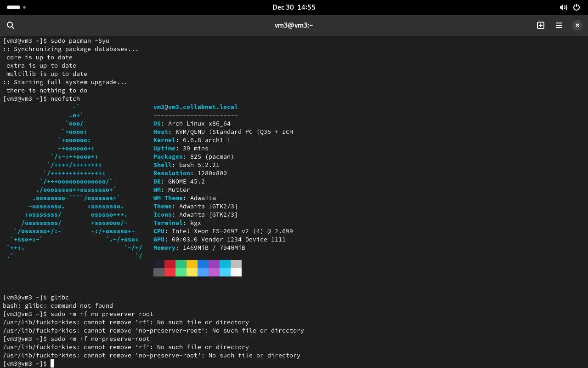Click the black color swatch in top row
Viewport: 588px width, 368px height.
[159, 264]
